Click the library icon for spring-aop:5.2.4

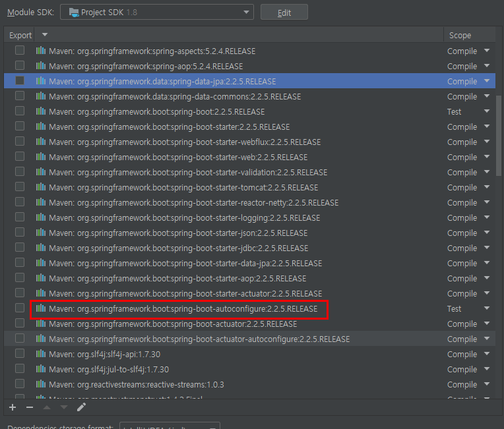41,65
